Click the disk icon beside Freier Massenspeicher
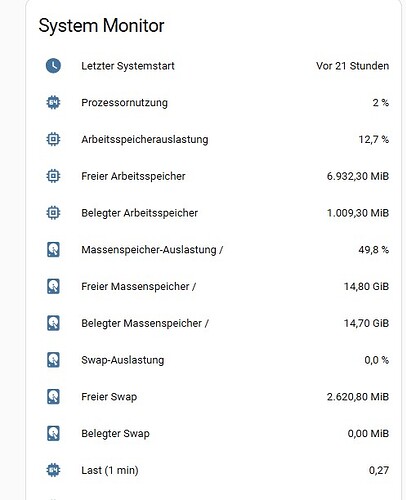This screenshot has width=406, height=500. tap(53, 286)
